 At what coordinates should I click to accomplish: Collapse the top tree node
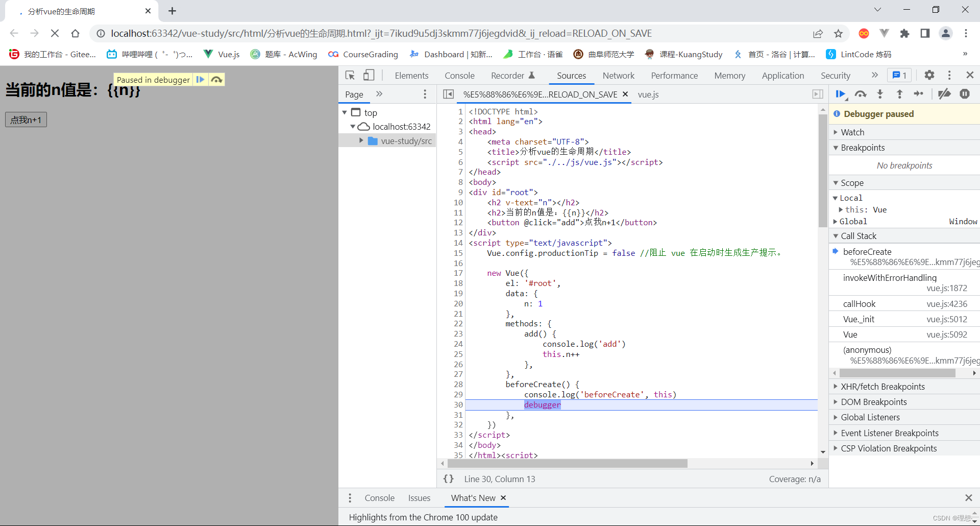345,112
